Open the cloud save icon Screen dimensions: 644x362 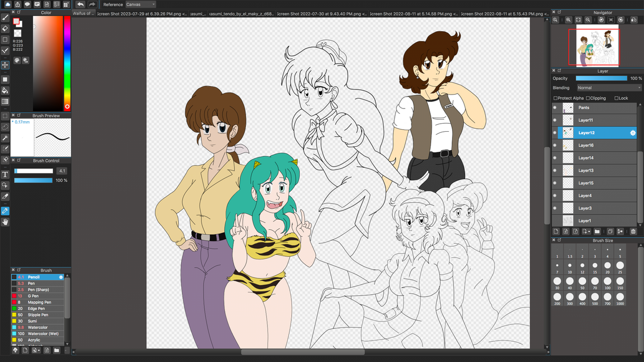[x=8, y=5]
